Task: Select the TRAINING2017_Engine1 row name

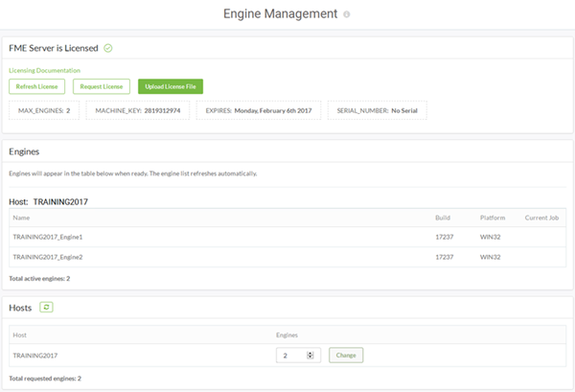Action: click(x=48, y=237)
